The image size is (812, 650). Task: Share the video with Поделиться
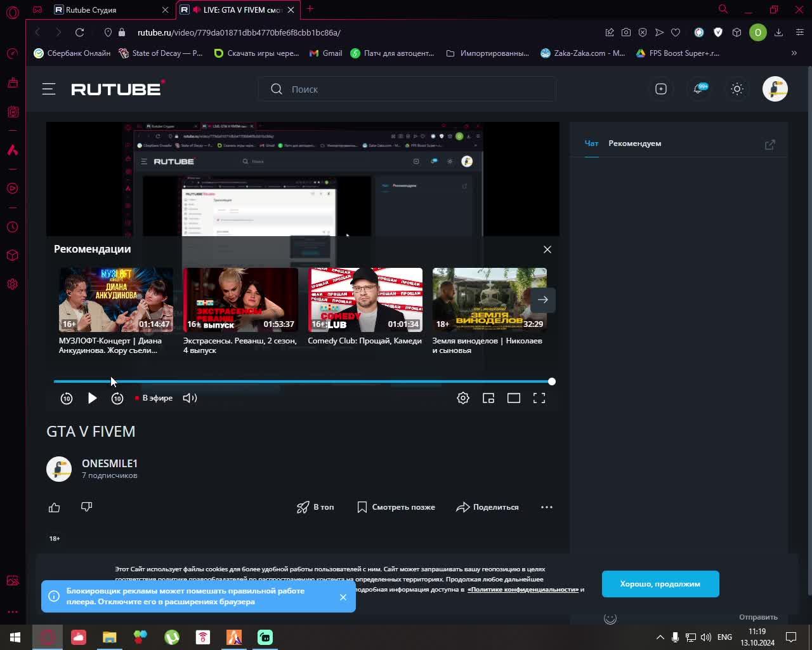(x=487, y=507)
